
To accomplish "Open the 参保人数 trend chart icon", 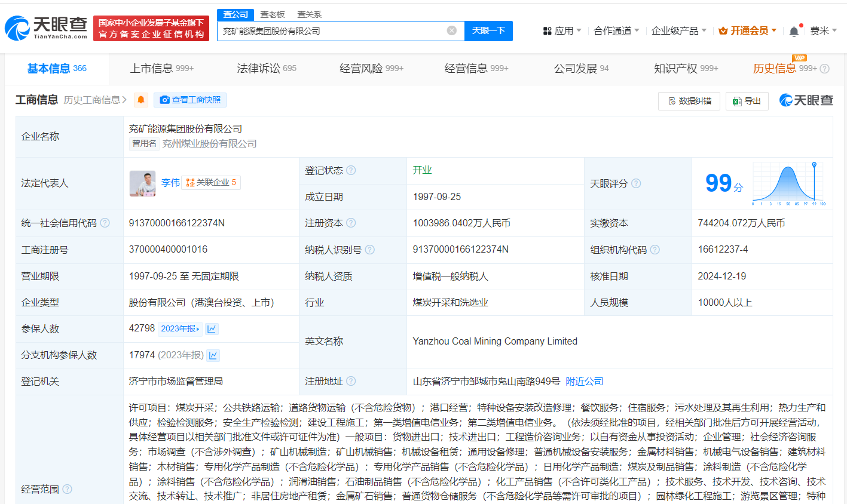I will coord(212,328).
